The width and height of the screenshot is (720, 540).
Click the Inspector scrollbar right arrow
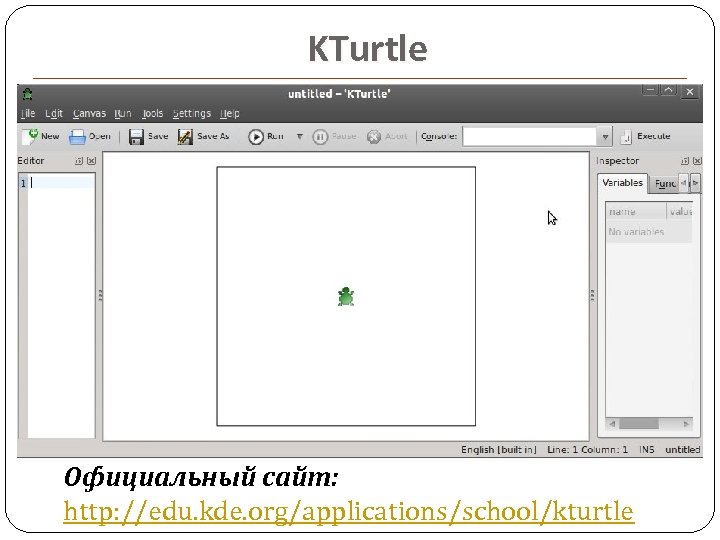(x=686, y=423)
